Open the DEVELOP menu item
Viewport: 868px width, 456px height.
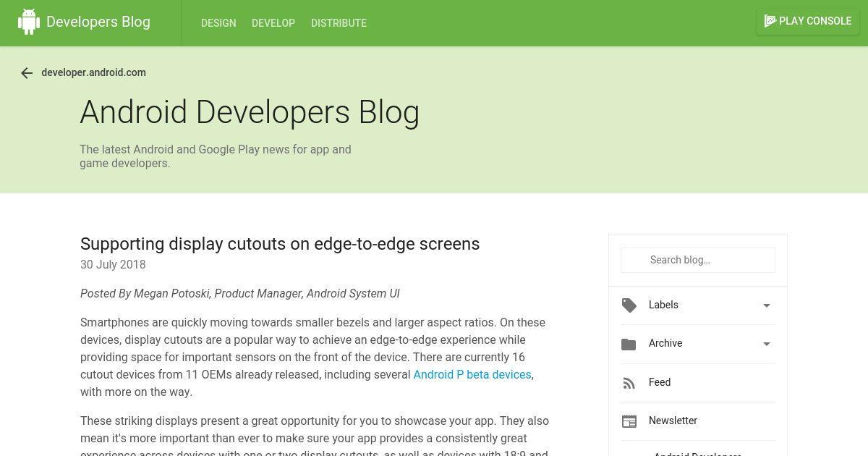pos(273,23)
